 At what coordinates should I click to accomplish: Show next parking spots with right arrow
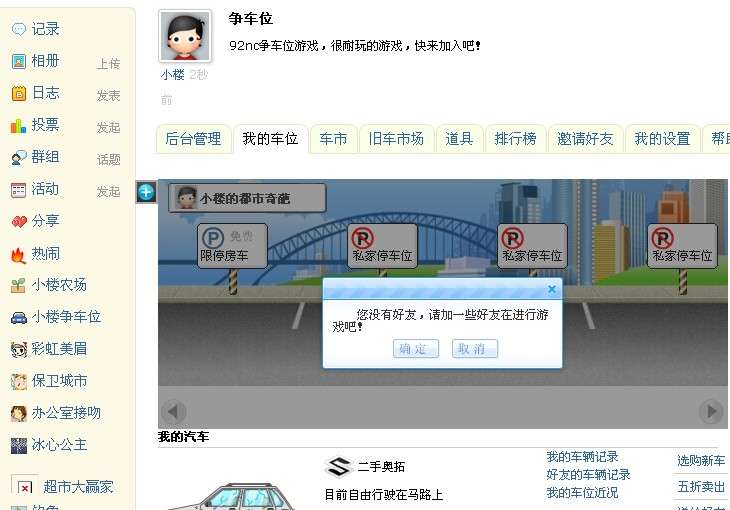click(711, 411)
